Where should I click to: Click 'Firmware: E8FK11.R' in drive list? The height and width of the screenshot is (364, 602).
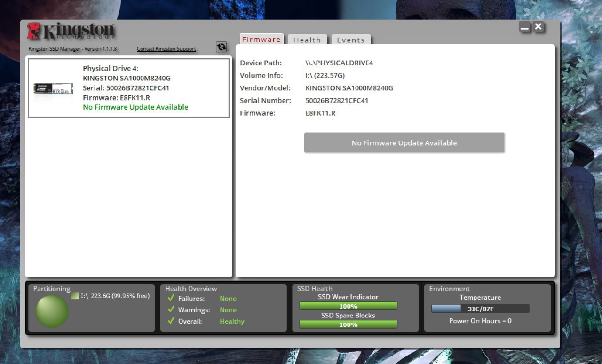(116, 98)
